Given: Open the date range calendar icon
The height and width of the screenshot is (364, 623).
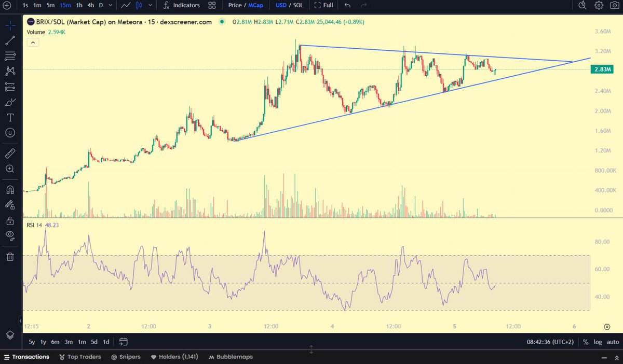Looking at the screenshot, I should tap(123, 342).
